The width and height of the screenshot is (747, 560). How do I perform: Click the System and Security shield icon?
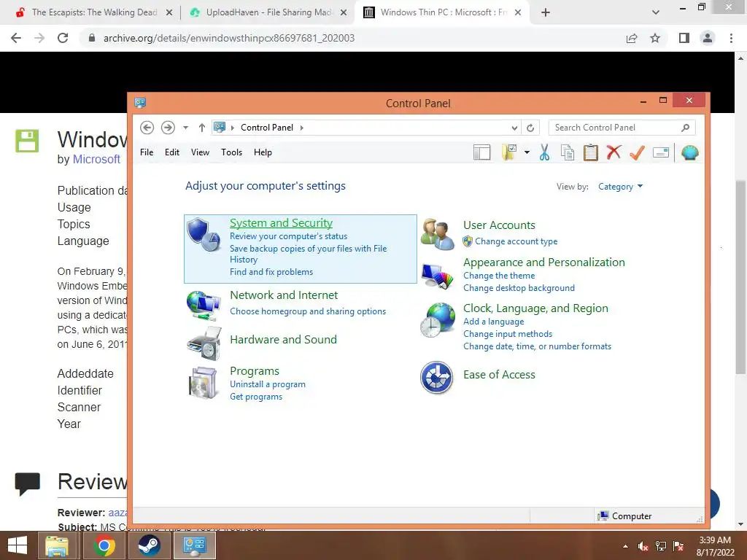(x=204, y=234)
